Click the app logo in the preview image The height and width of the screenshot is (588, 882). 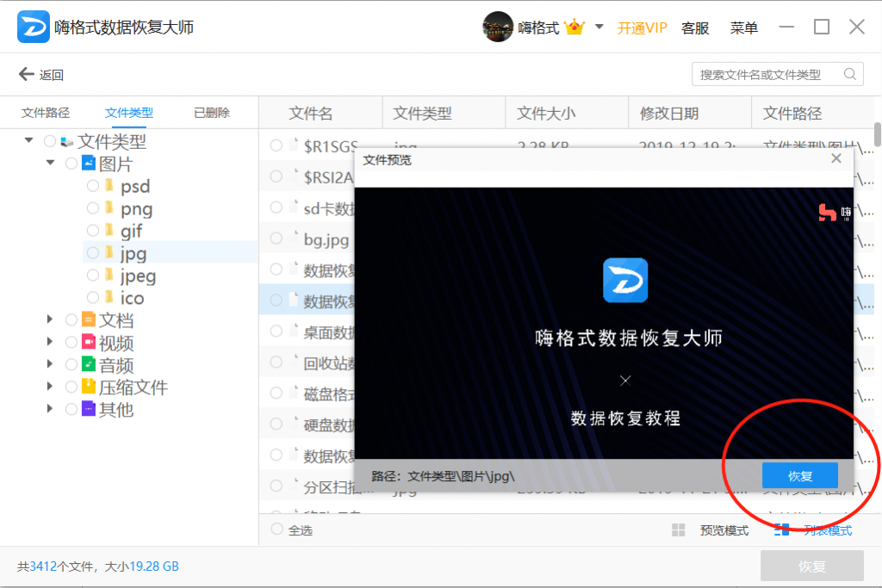[625, 280]
